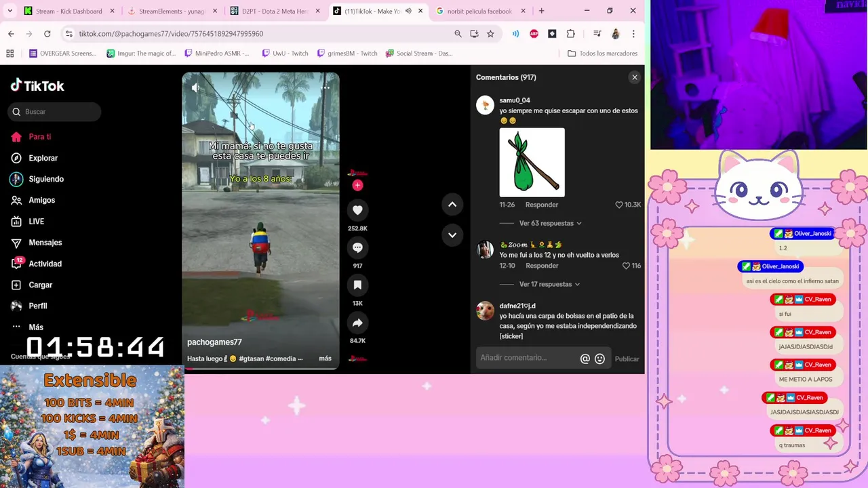Reload the page
The height and width of the screenshot is (488, 868).
[x=47, y=34]
